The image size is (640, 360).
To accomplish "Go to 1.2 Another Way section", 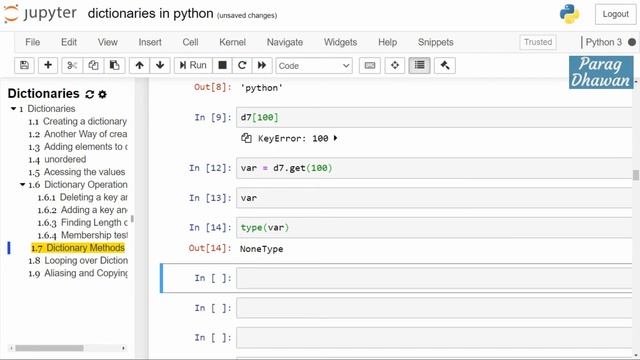I will (78, 134).
